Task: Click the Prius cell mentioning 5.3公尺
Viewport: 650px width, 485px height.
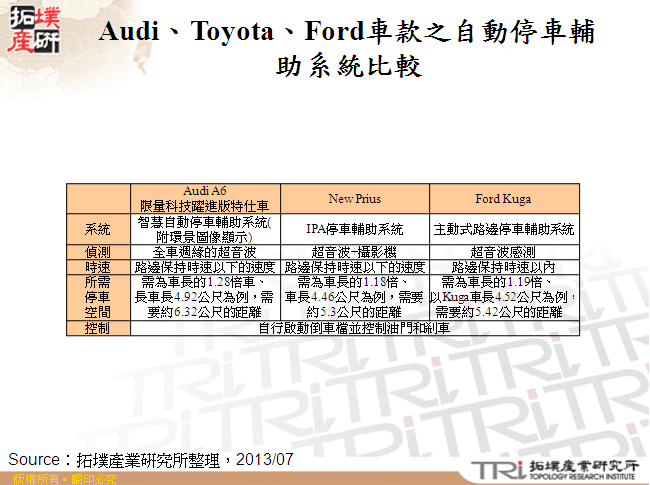Action: (355, 297)
